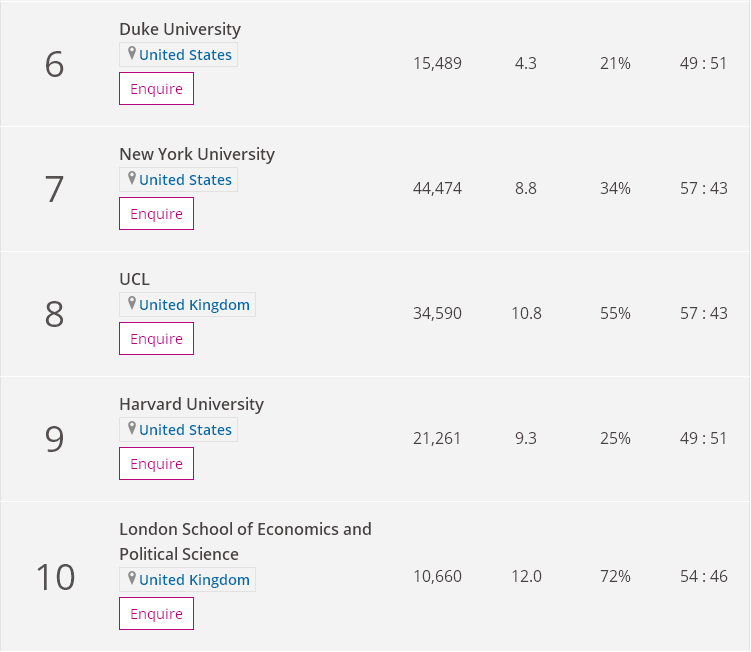
Task: Open the New York University name link
Action: [x=197, y=154]
